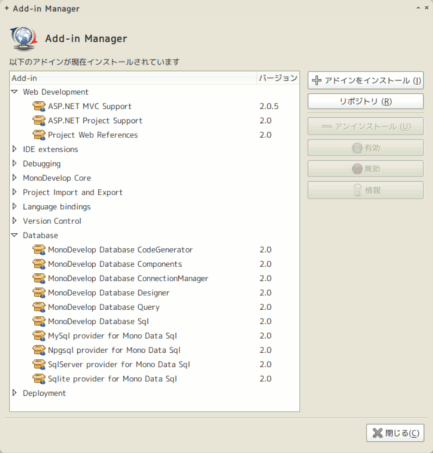Select MonoDevelop Database ConnectionManager row text
The height and width of the screenshot is (454, 433).
[x=128, y=278]
